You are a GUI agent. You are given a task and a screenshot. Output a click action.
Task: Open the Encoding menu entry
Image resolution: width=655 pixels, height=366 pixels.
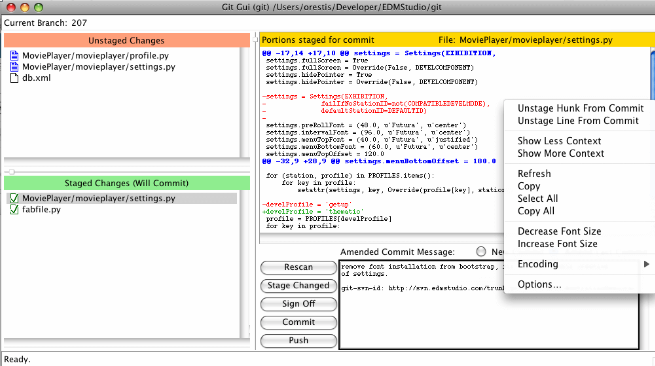click(538, 264)
